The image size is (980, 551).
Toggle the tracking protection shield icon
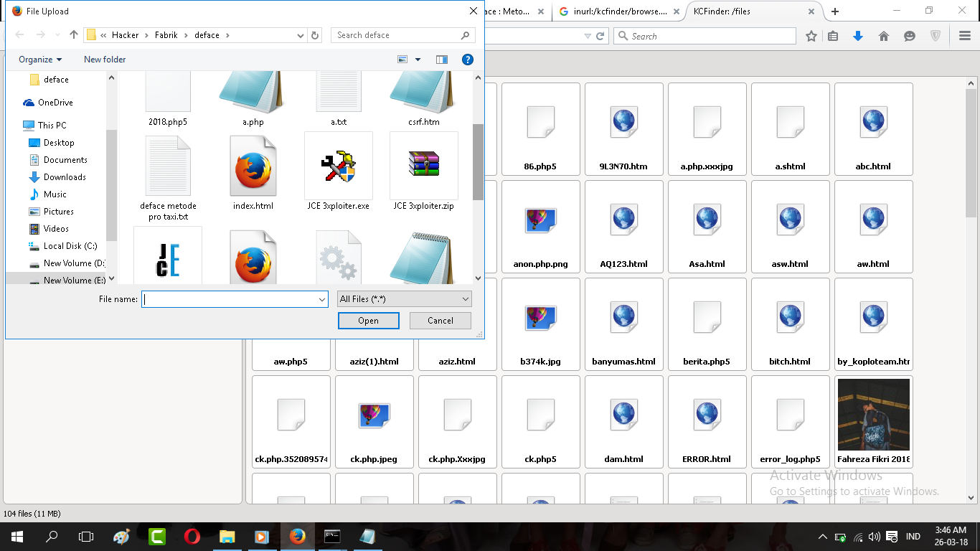click(935, 35)
